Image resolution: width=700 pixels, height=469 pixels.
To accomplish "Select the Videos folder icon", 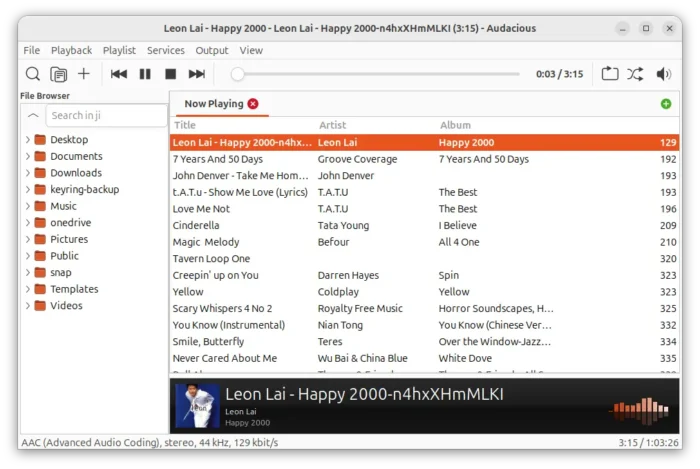I will pos(40,306).
